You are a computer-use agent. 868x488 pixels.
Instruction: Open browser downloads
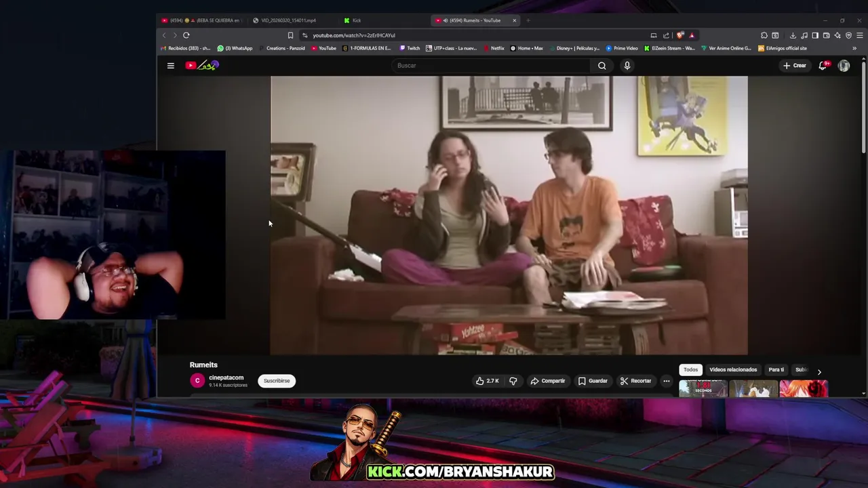point(793,35)
